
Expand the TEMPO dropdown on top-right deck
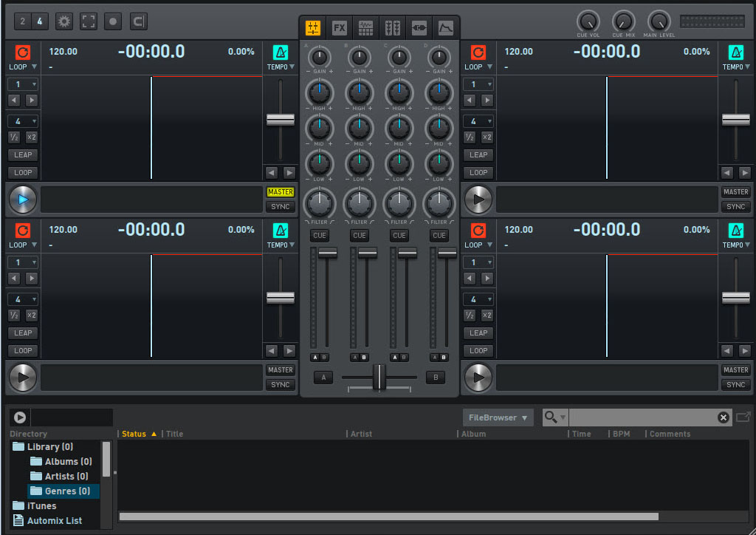pos(736,67)
